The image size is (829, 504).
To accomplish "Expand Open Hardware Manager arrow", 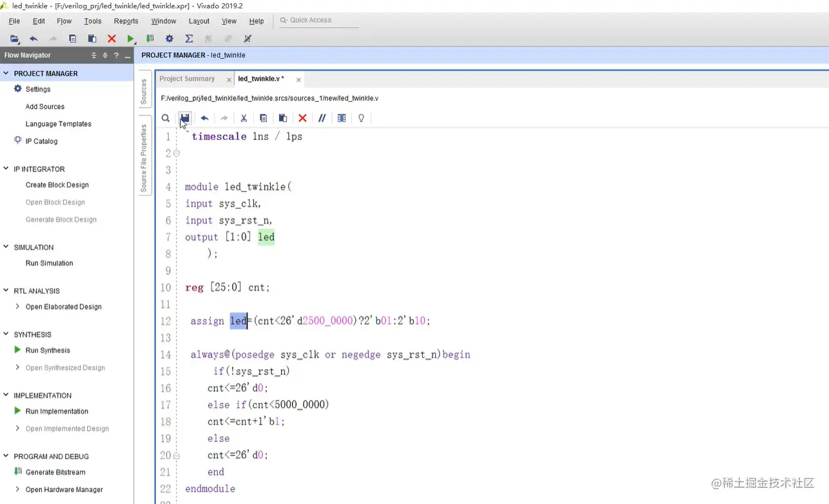I will pyautogui.click(x=17, y=489).
